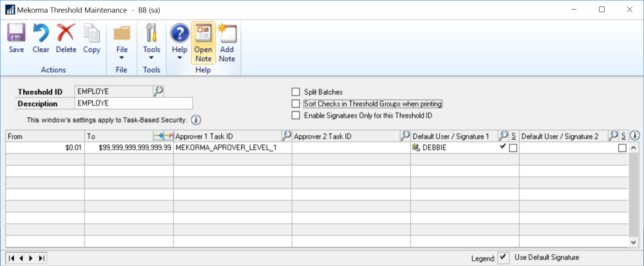Image resolution: width=644 pixels, height=266 pixels.
Task: Select the To cell $99,999,999,999,999.99
Action: coord(129,148)
